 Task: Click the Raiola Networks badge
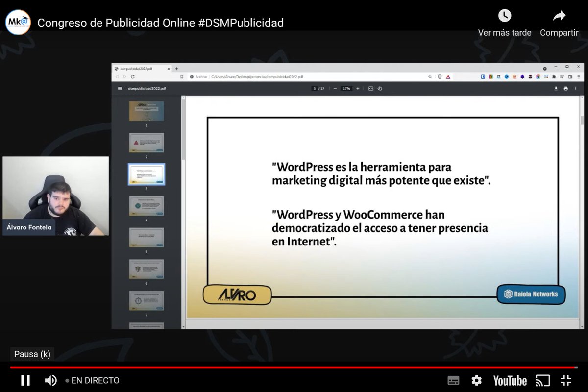point(531,294)
